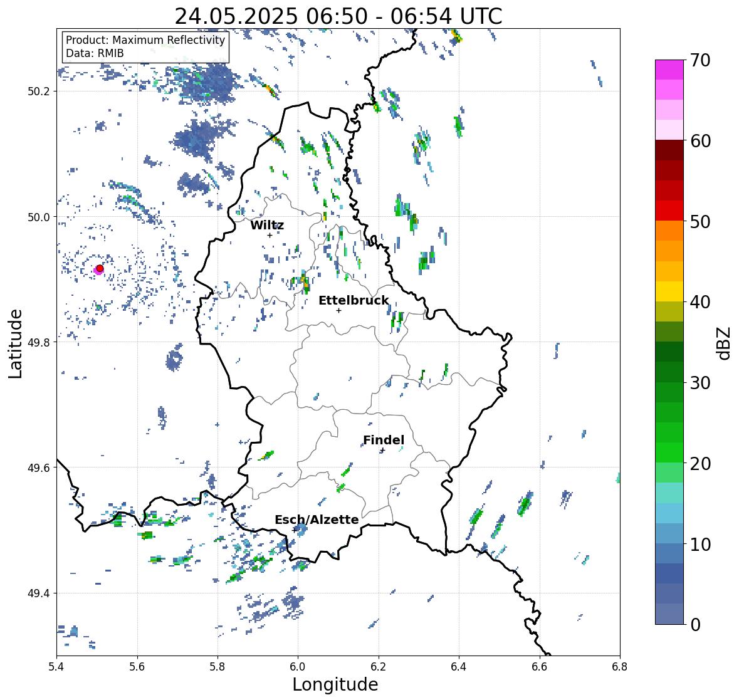Click the 49.6 latitude tick label
Image resolution: width=739 pixels, height=700 pixels.
tap(39, 468)
